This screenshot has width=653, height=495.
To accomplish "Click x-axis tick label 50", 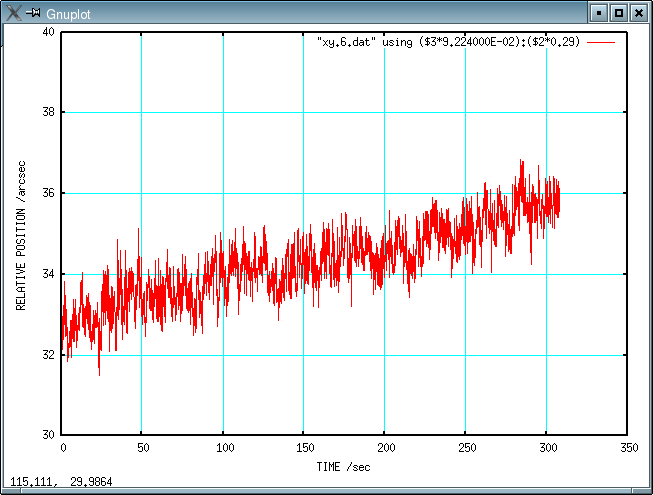I will click(143, 448).
